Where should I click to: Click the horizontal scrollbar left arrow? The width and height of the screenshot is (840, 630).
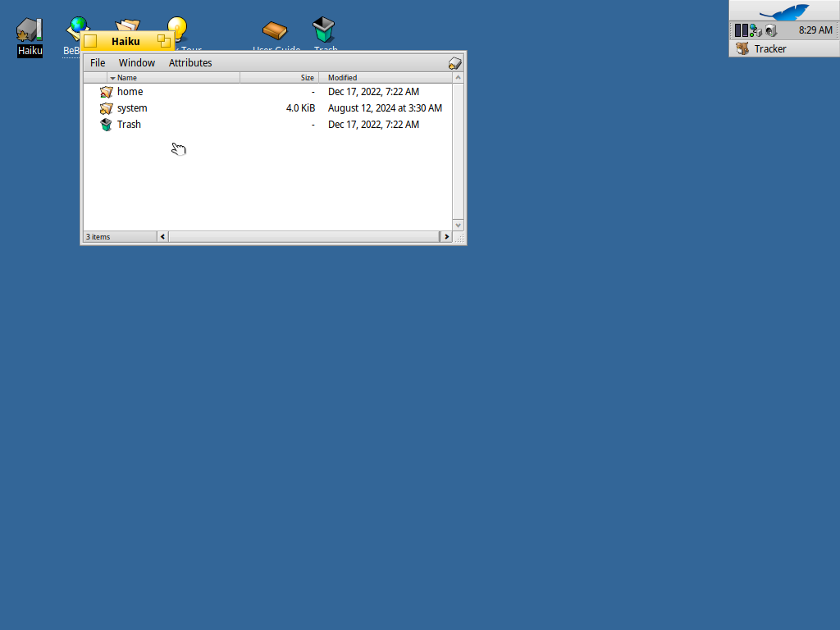(163, 237)
